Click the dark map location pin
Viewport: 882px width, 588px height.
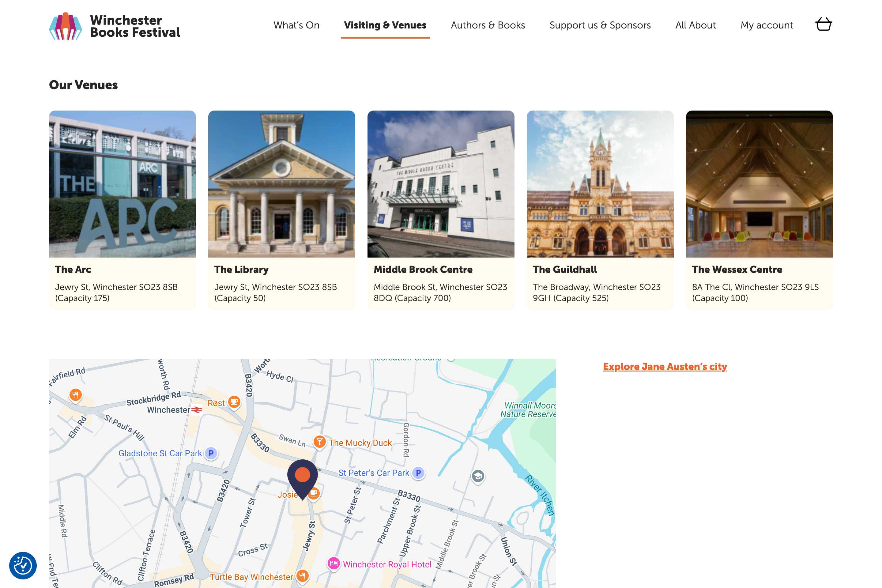click(x=302, y=479)
